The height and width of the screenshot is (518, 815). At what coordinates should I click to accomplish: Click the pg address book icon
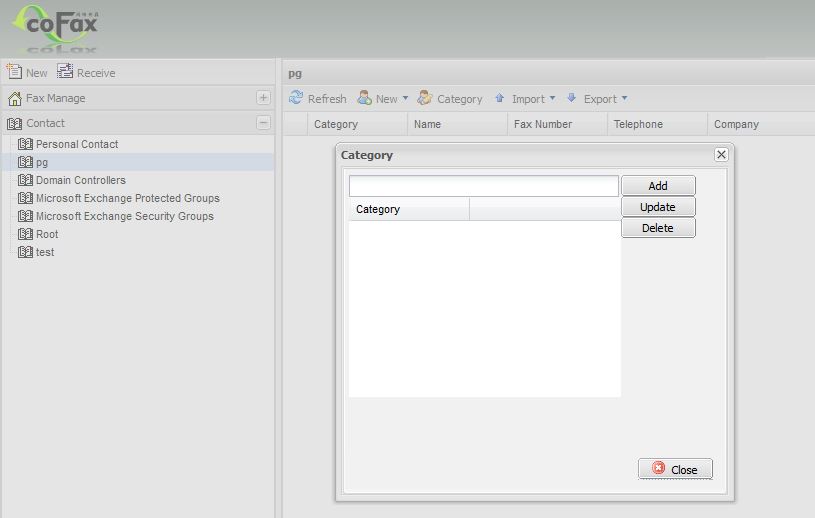[x=25, y=162]
